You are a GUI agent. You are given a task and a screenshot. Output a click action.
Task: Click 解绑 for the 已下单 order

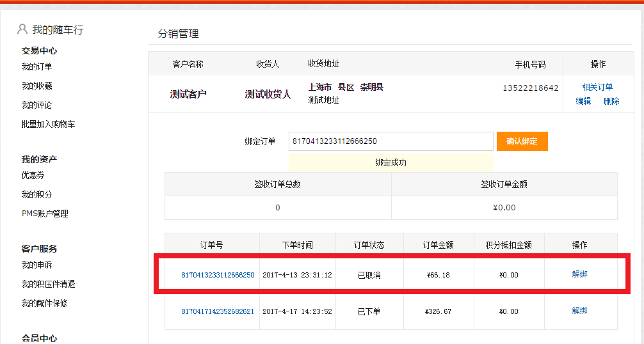point(579,311)
